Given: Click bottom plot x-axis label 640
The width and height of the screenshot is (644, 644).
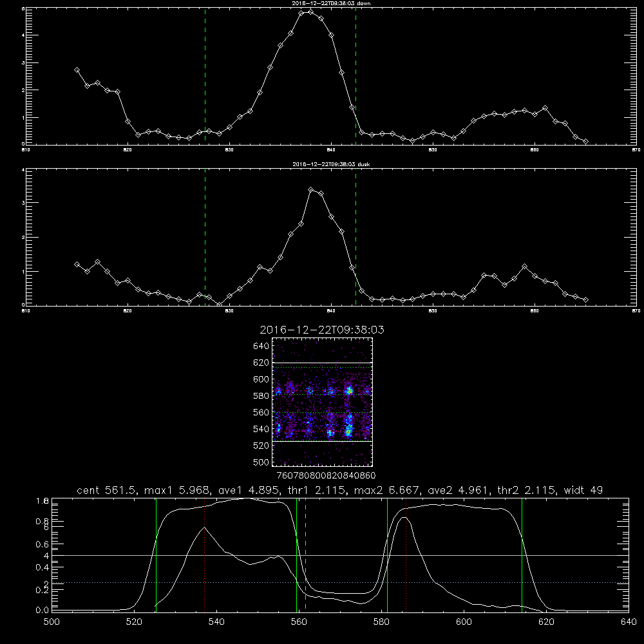Looking at the screenshot, I should [629, 621].
